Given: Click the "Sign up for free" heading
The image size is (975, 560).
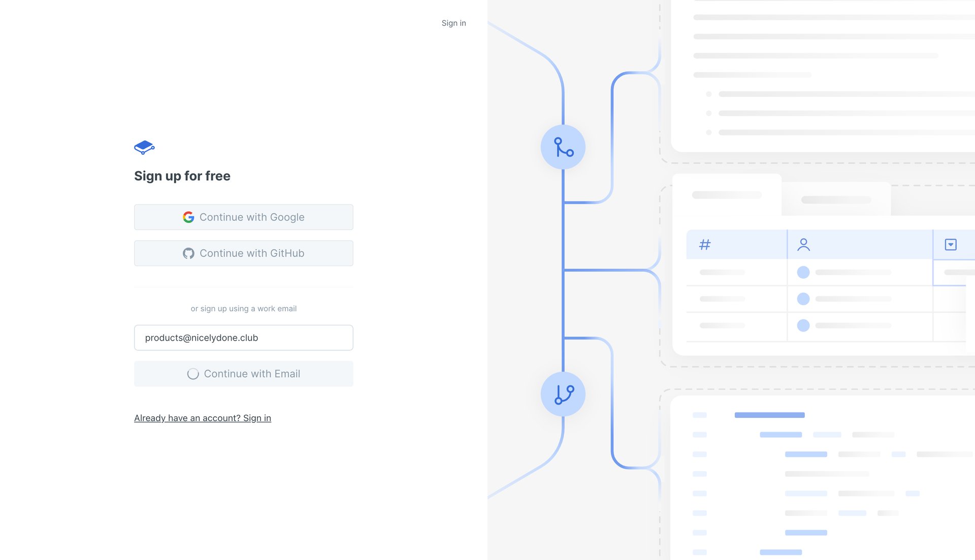Looking at the screenshot, I should [182, 176].
